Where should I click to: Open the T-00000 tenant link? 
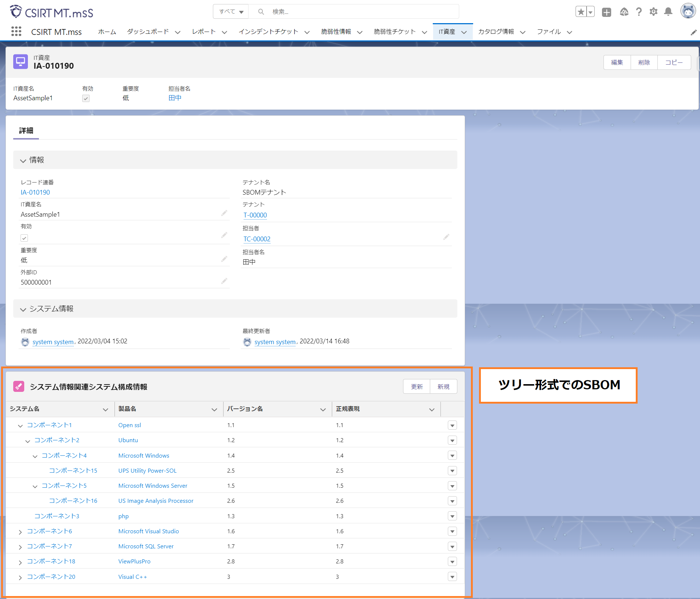pos(255,215)
